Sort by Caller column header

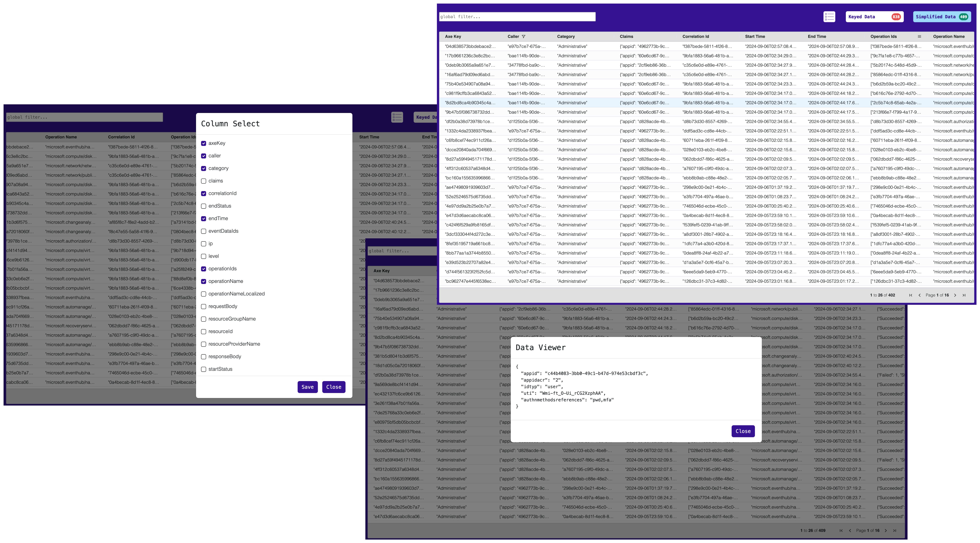(513, 36)
